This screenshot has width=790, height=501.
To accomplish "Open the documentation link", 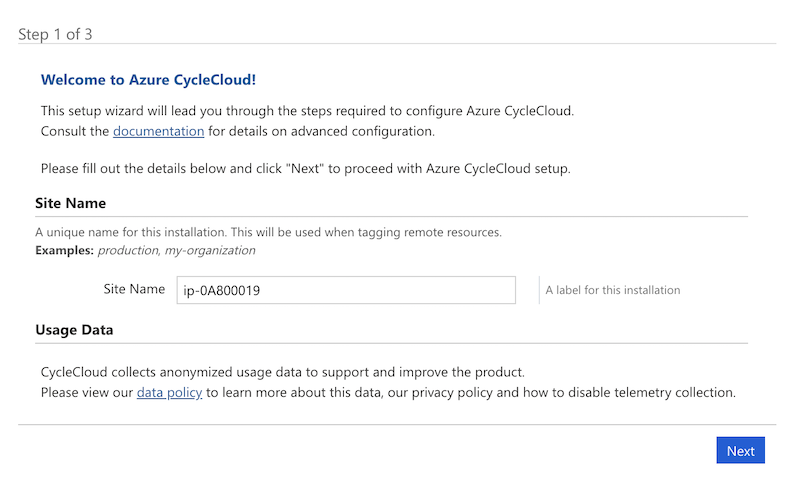I will tap(158, 132).
